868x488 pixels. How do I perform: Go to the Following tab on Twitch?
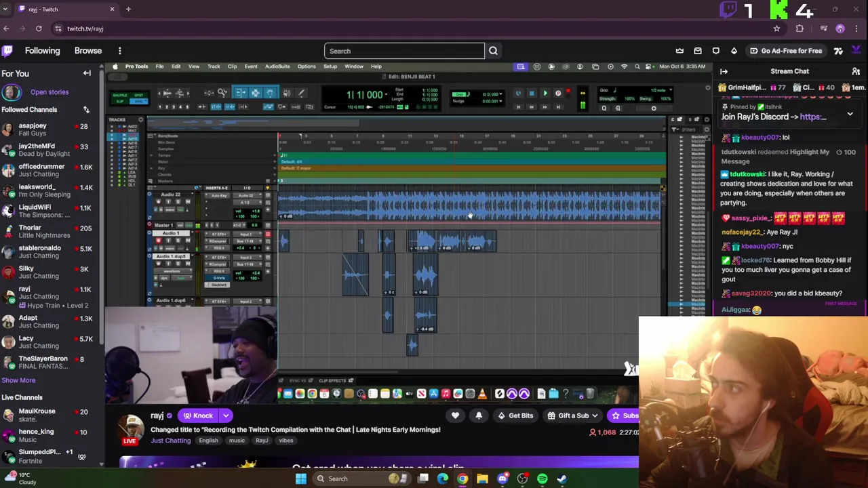[x=42, y=51]
